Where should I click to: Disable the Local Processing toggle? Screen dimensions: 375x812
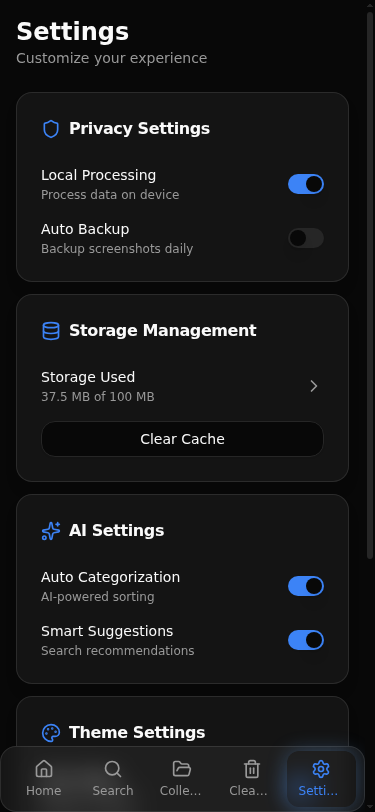(x=306, y=184)
